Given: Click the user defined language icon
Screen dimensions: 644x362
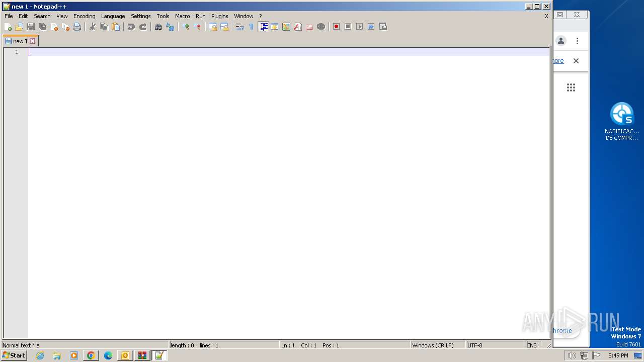Looking at the screenshot, I should (x=275, y=27).
